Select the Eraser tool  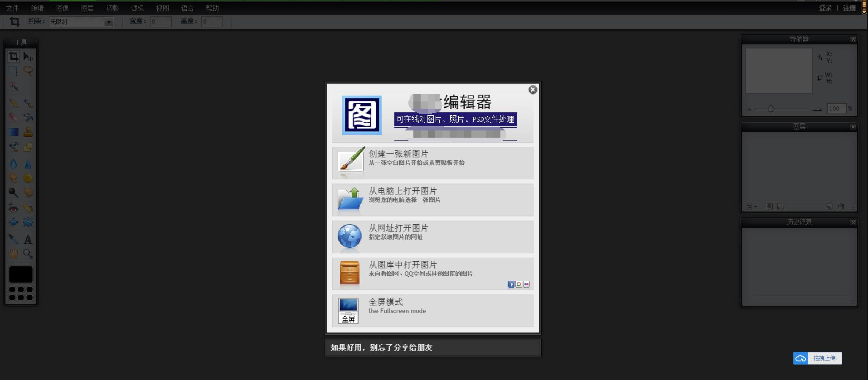pos(14,117)
